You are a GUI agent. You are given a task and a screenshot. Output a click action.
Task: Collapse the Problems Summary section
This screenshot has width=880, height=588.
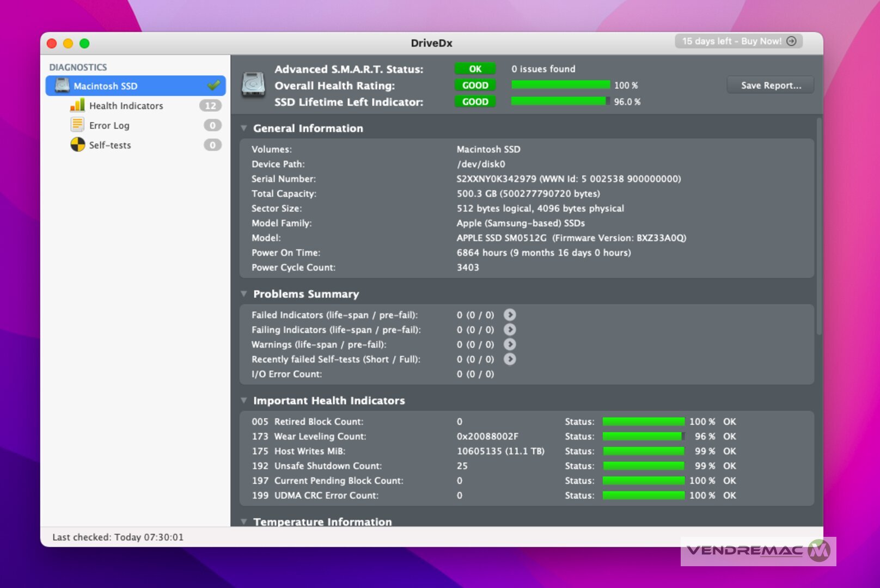click(244, 294)
